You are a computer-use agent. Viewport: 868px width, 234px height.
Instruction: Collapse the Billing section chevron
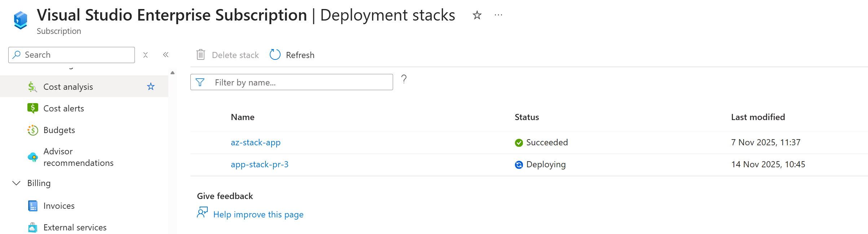pos(16,183)
